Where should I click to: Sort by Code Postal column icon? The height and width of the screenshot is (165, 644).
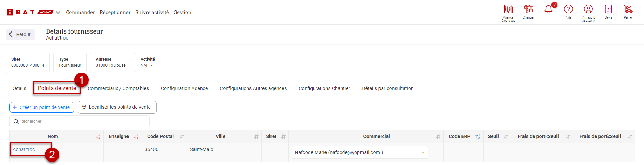[182, 137]
